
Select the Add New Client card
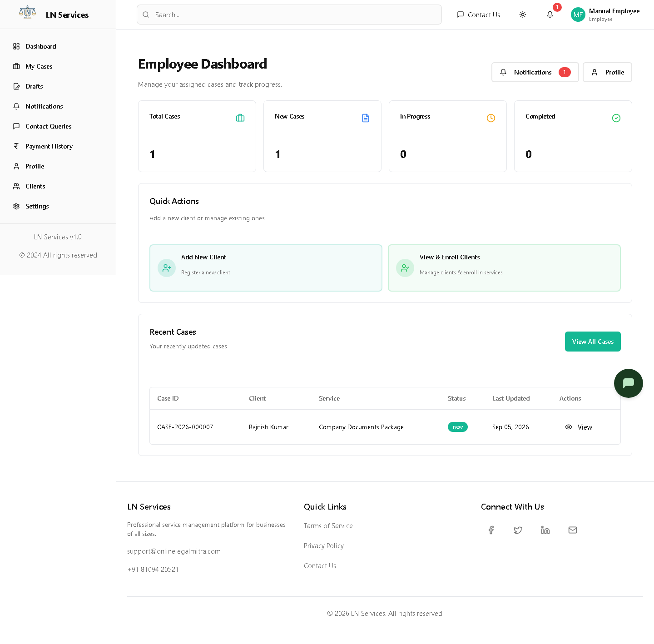(x=266, y=268)
